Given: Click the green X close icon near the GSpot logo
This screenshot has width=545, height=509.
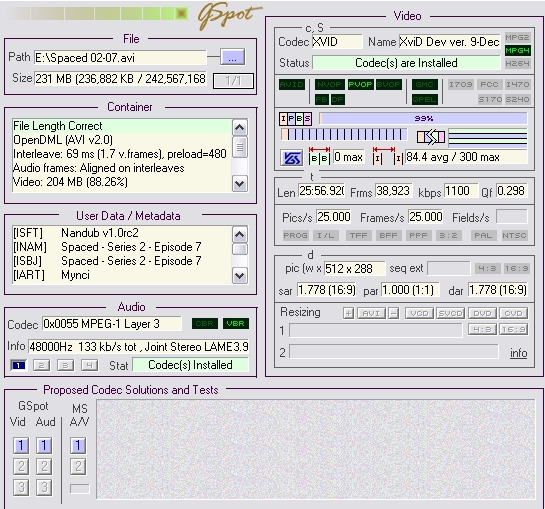Looking at the screenshot, I should pos(181,14).
